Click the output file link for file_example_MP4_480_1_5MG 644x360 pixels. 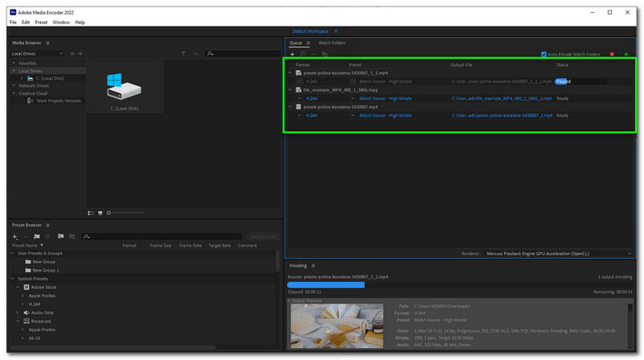(x=501, y=98)
